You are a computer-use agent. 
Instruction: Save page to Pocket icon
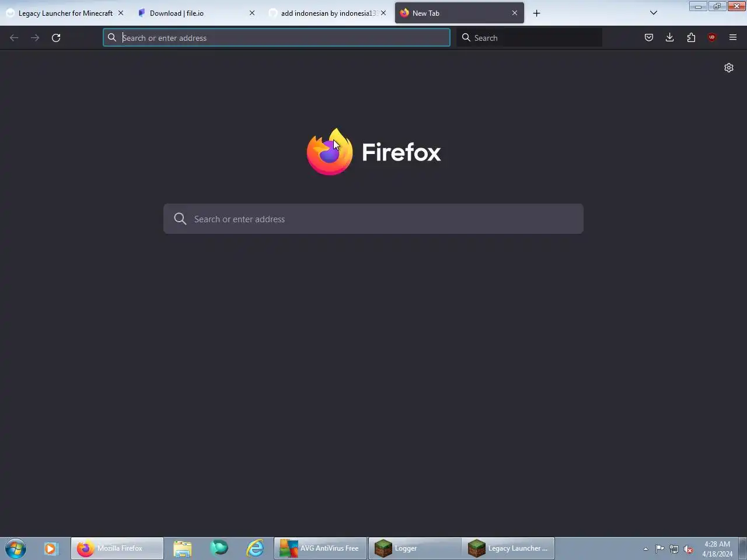pos(648,38)
